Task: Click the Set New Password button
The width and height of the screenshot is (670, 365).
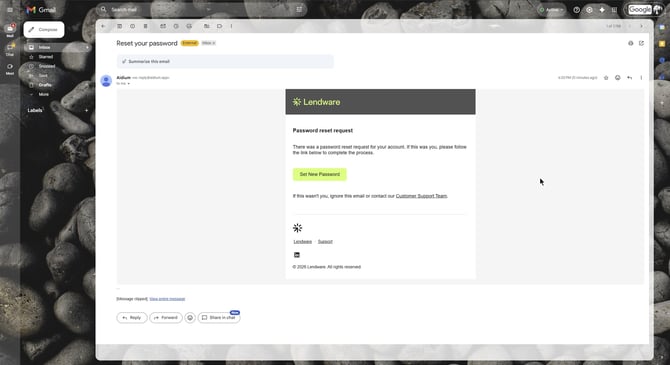Action: pyautogui.click(x=320, y=174)
